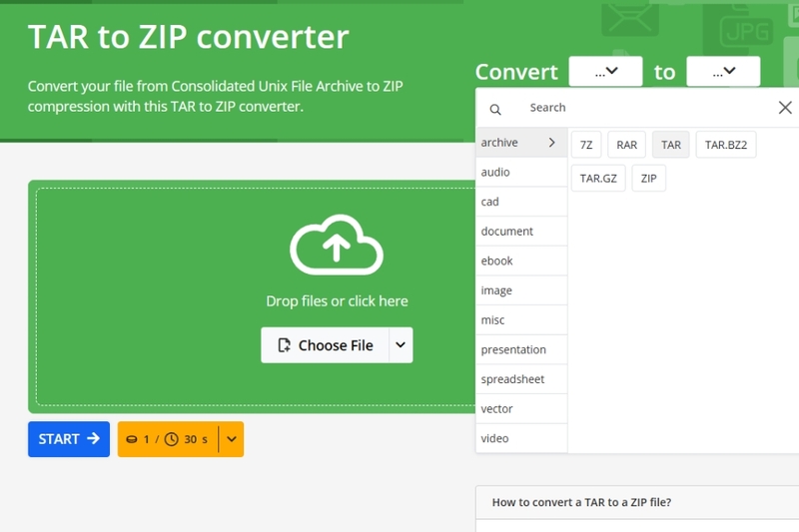This screenshot has width=799, height=532.
Task: Open the target format dropdown after 'to'
Action: pos(723,71)
